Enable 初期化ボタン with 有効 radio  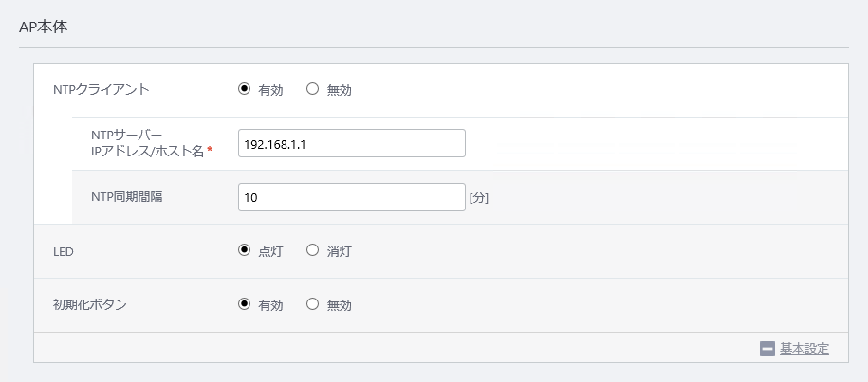pyautogui.click(x=244, y=304)
